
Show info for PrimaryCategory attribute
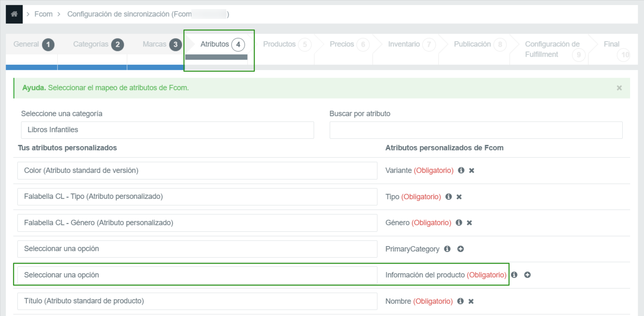[447, 249]
